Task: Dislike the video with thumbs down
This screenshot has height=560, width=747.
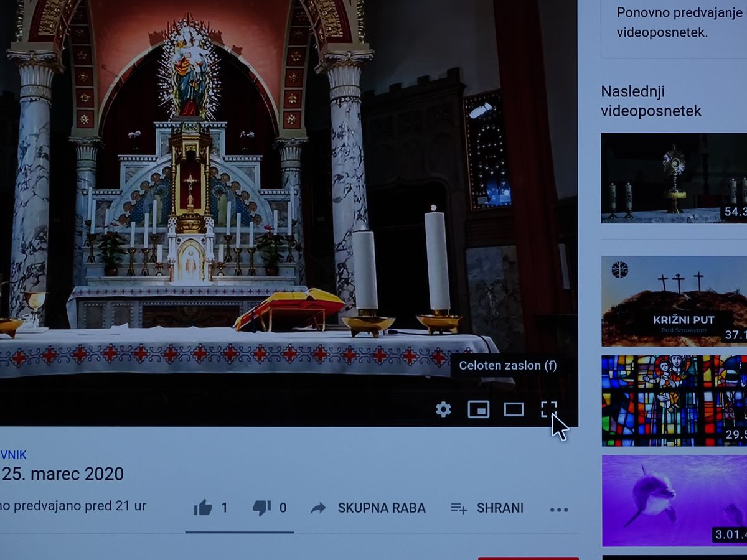Action: pyautogui.click(x=261, y=508)
